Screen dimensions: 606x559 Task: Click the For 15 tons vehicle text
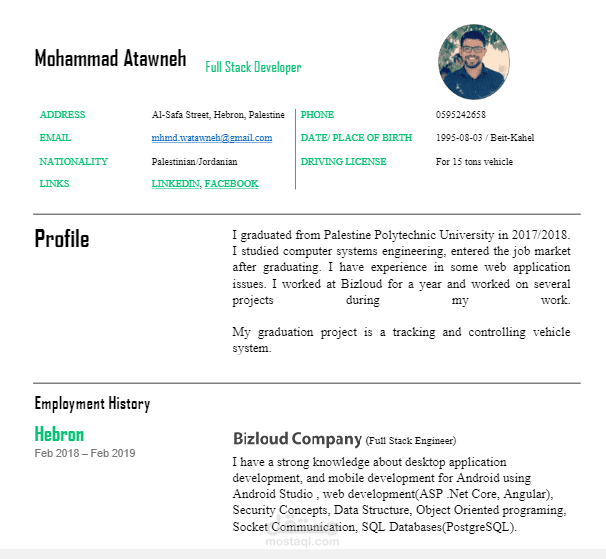(474, 162)
